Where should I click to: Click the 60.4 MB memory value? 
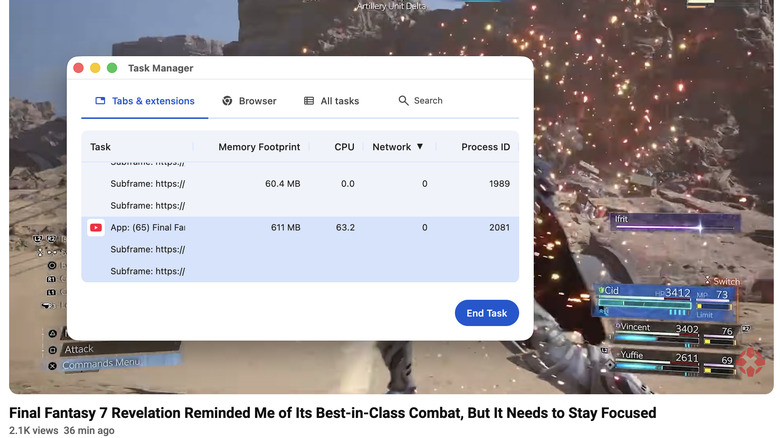[283, 184]
